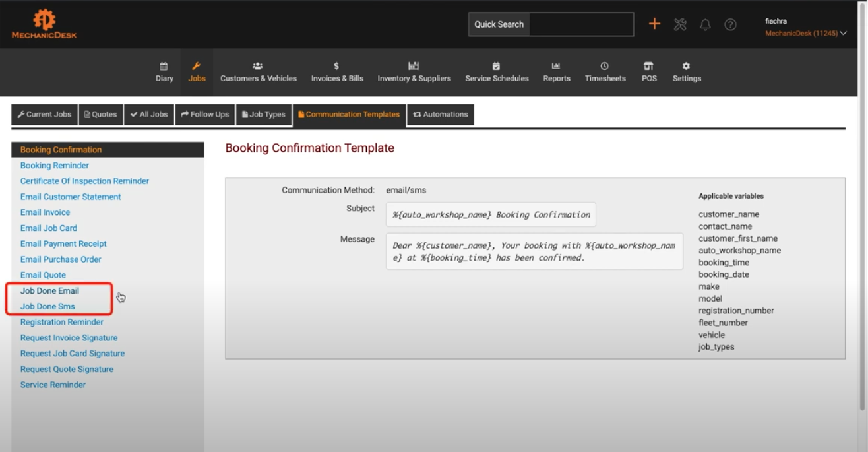Select the Communication Templates tab

(x=349, y=114)
